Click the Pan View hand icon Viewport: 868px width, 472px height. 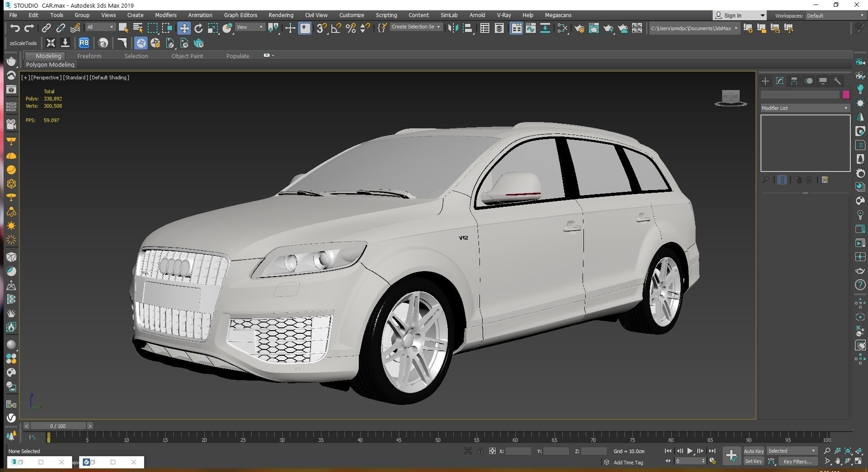point(838,461)
